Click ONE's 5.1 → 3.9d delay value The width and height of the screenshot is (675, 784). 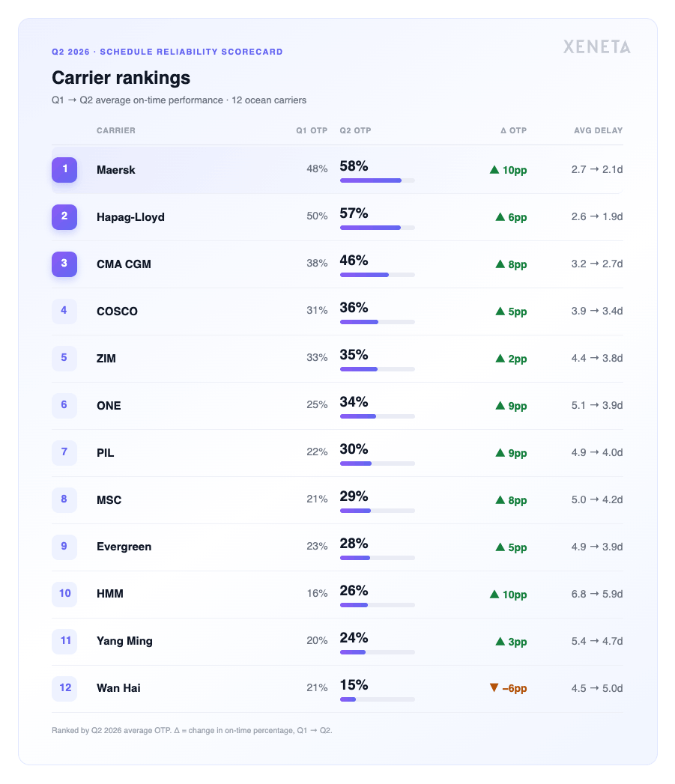(597, 405)
